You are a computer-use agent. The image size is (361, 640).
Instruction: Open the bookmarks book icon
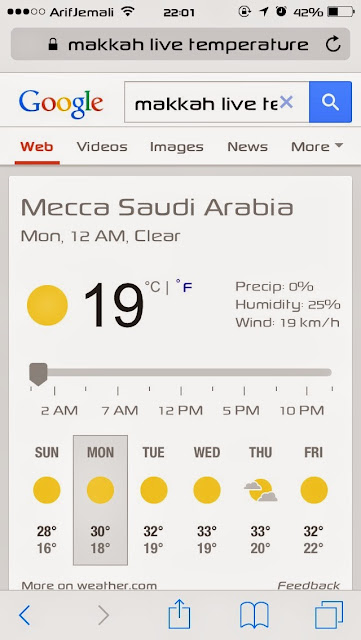coord(254,615)
